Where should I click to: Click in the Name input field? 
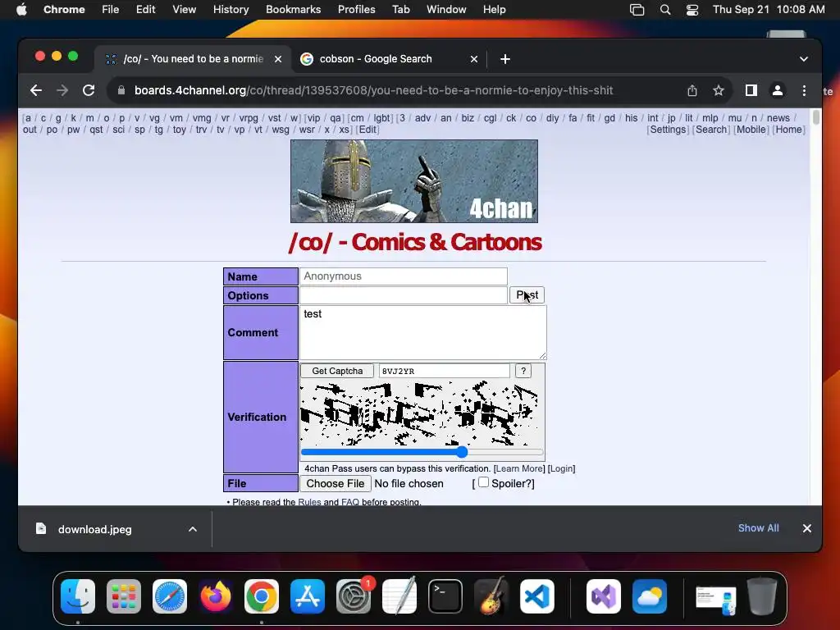pyautogui.click(x=404, y=276)
